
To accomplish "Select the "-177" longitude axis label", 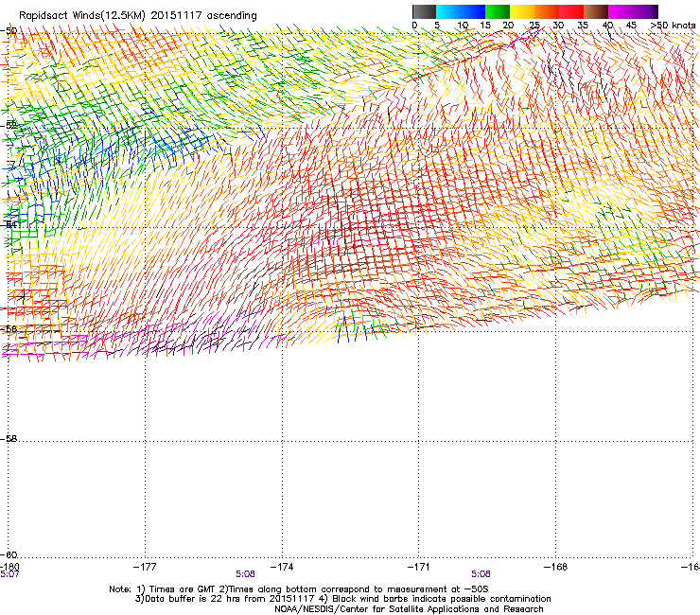I will pyautogui.click(x=145, y=567).
